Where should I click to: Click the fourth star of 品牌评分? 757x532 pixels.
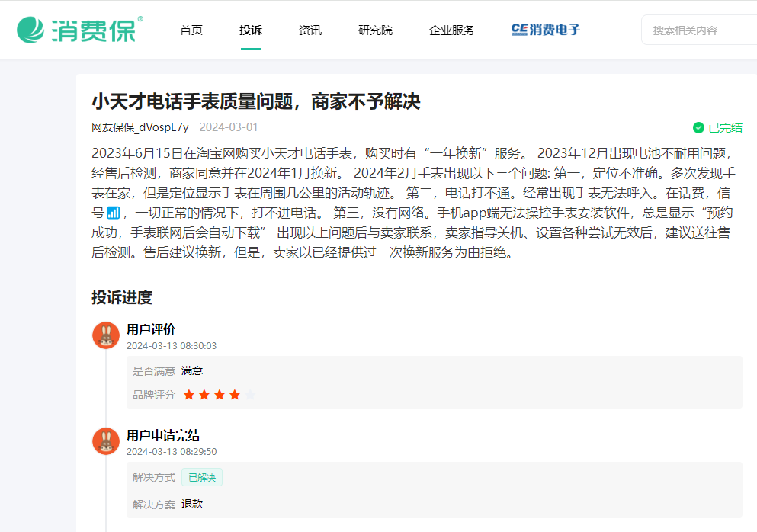pos(235,395)
